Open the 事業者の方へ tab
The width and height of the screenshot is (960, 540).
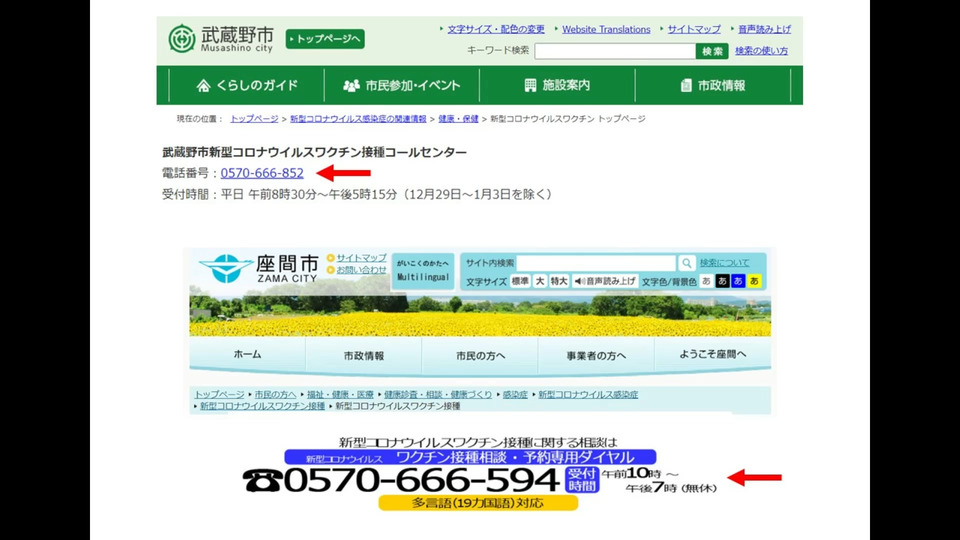point(596,355)
